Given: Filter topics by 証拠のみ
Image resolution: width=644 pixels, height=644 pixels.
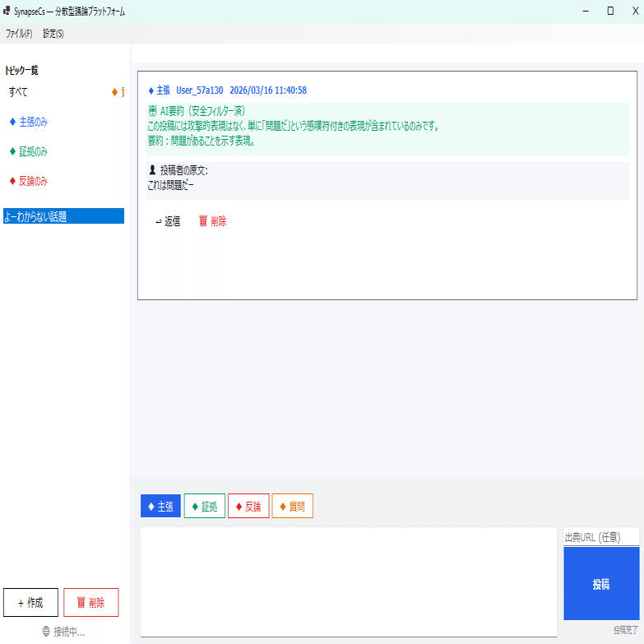Looking at the screenshot, I should (x=28, y=151).
